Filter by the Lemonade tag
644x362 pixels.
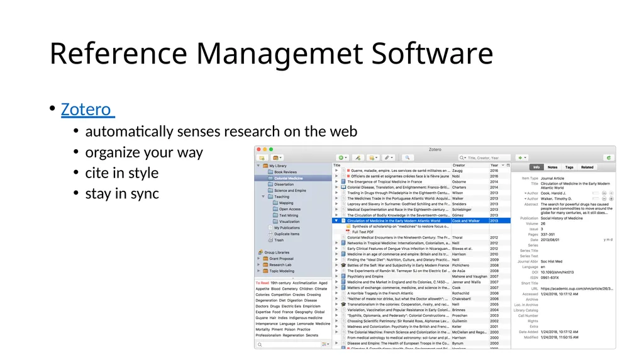coord(305,324)
